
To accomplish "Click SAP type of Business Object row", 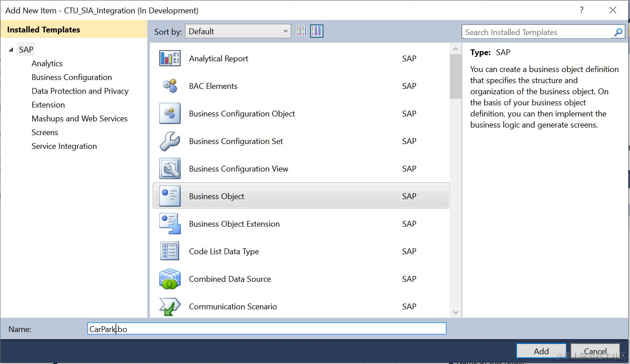I will tap(409, 196).
